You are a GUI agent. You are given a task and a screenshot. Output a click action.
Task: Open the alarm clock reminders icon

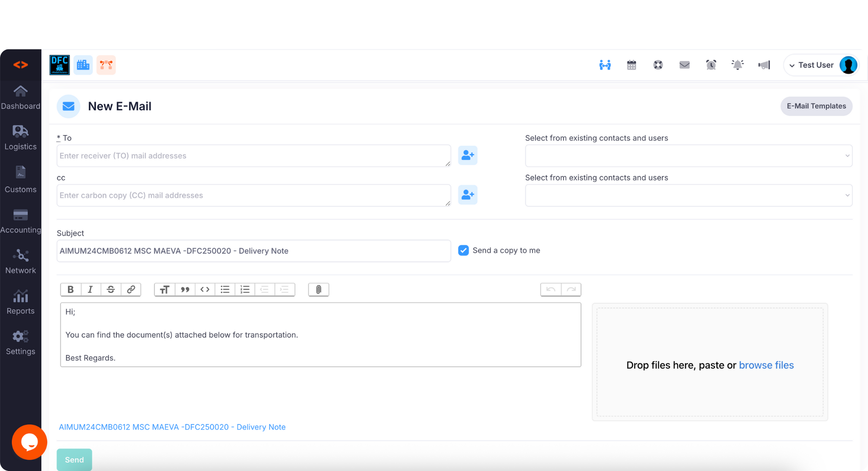click(x=711, y=65)
